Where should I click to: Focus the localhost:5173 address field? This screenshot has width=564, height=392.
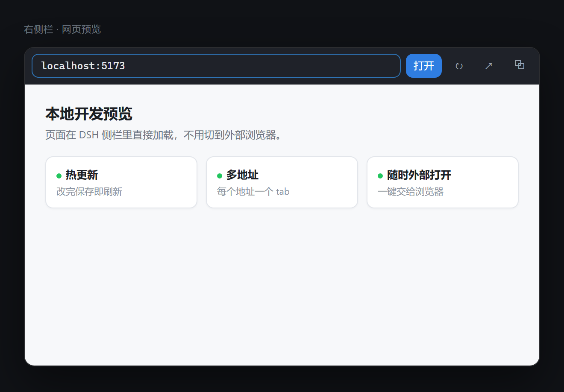(216, 66)
